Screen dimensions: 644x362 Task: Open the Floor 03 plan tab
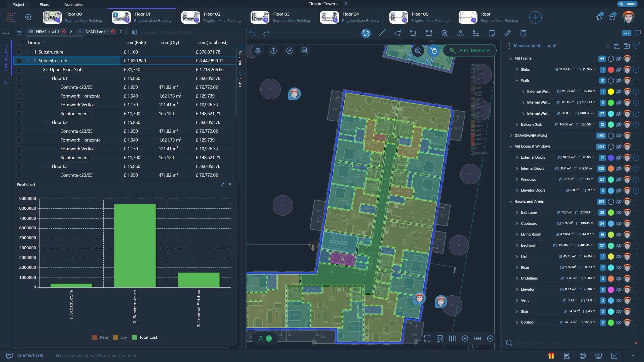281,17
